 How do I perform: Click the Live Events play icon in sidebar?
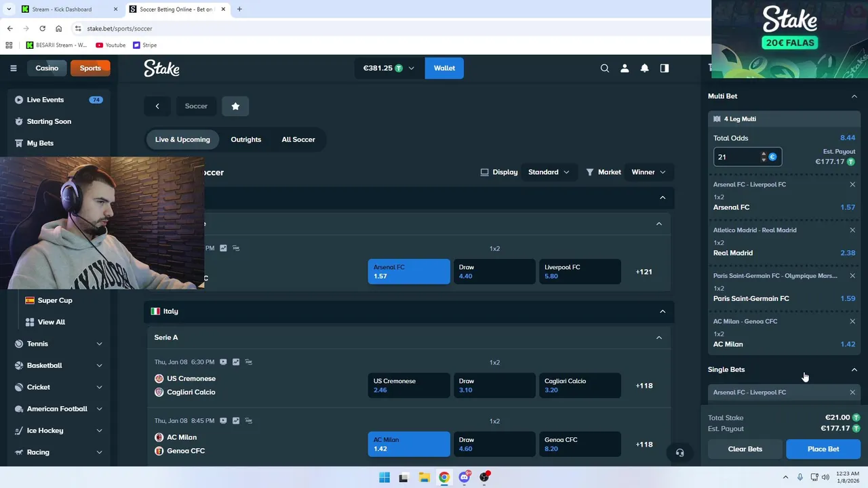(19, 100)
